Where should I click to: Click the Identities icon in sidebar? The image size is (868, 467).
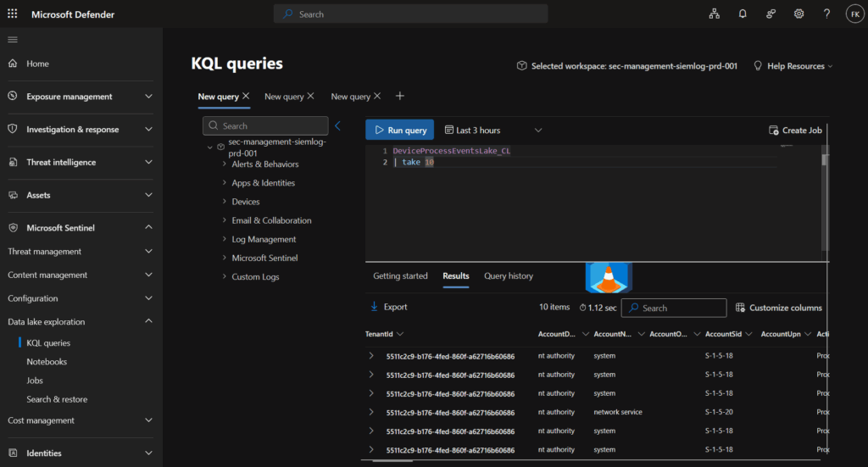(13, 453)
